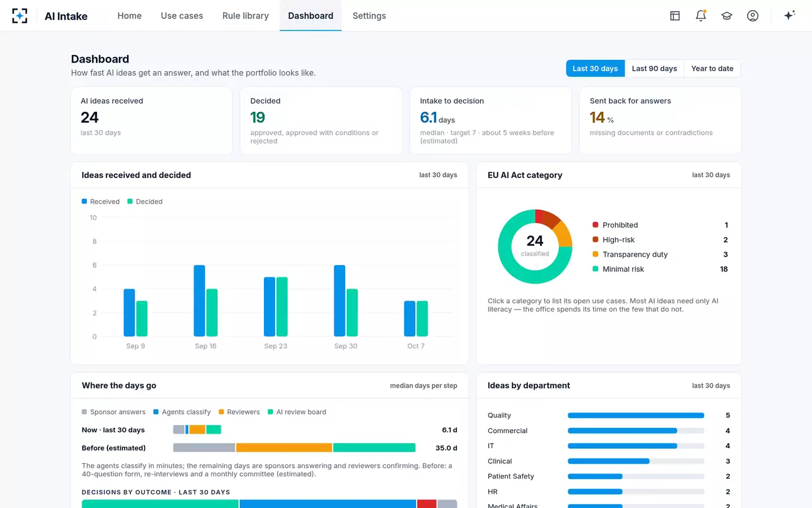
Task: Click the red Prohibited legend swatch
Action: coord(595,225)
